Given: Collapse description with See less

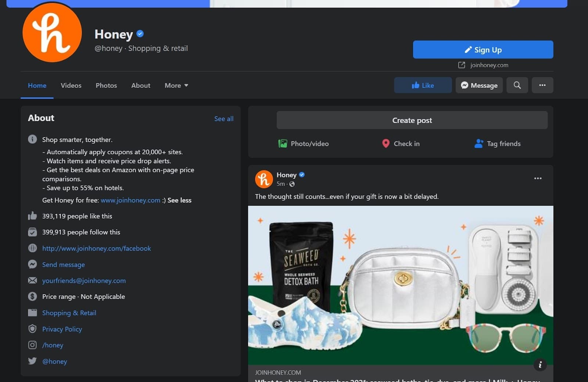Looking at the screenshot, I should [179, 200].
